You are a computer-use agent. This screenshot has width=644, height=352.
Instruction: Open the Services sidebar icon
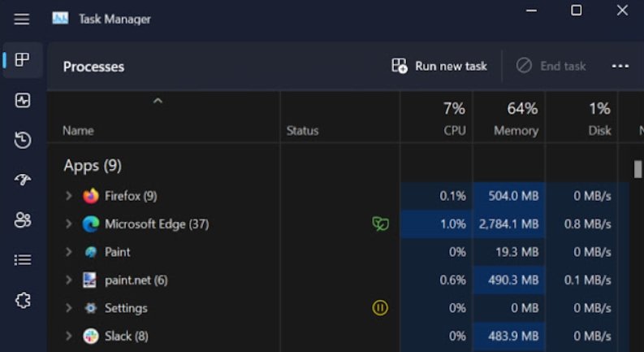[23, 301]
